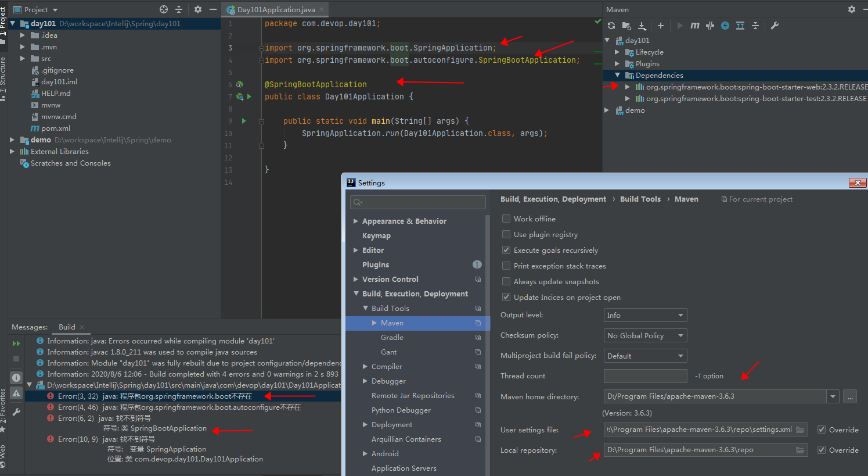Open Favorites vertical tool window tab
This screenshot has height=476, width=868.
[x=3, y=410]
